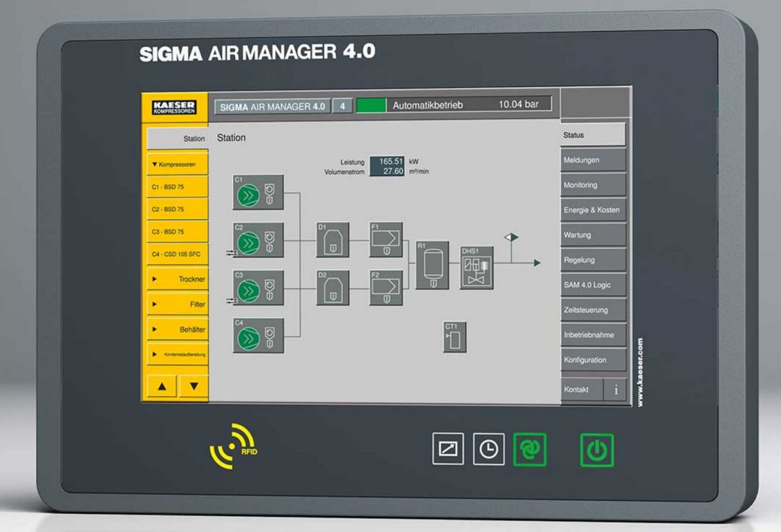781x532 pixels.
Task: Select C2 - BSD 75 compressor entry
Action: pos(177,209)
